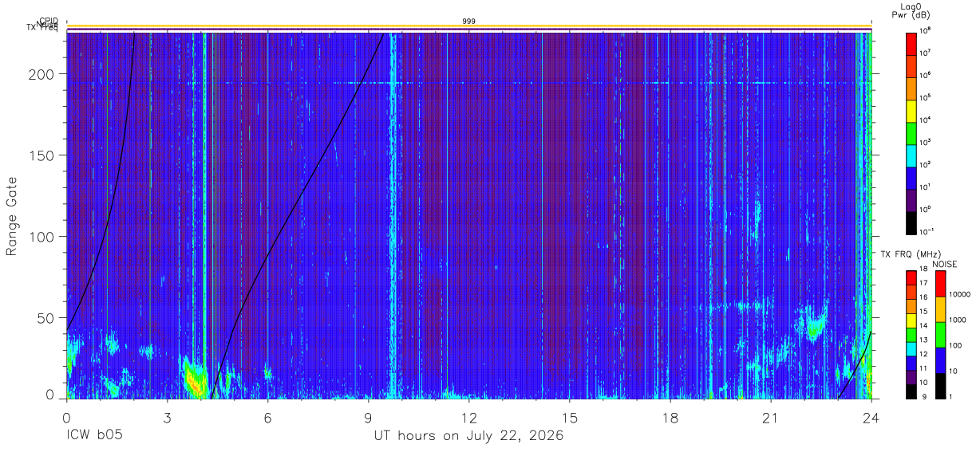This screenshot has width=980, height=452.
Task: Click the 6 tick label on UT hours axis
Action: pyautogui.click(x=268, y=418)
